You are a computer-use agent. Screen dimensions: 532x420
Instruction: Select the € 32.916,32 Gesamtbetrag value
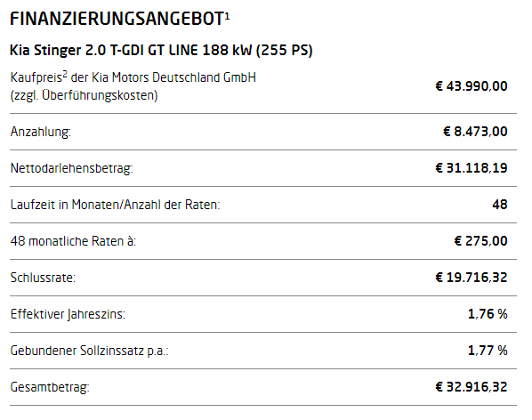pos(472,387)
